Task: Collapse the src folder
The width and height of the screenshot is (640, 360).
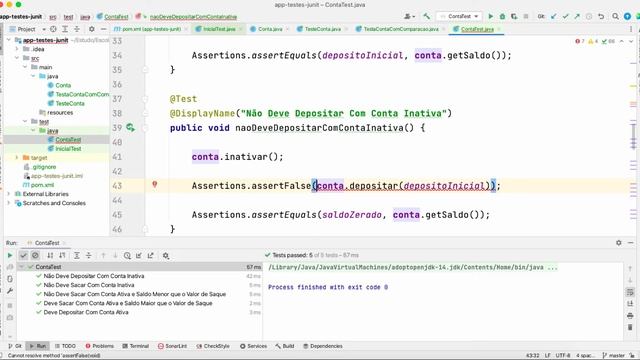Action: point(17,58)
